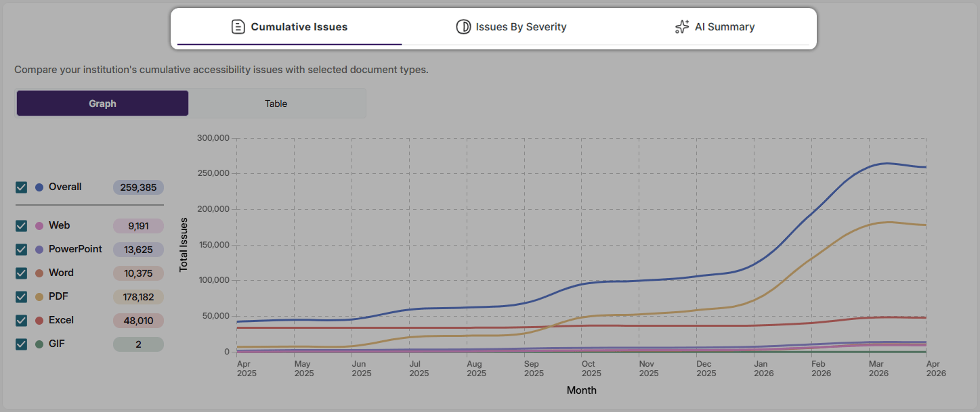Toggle the PDF checkbox off
Viewport: 980px width, 412px height.
[21, 296]
